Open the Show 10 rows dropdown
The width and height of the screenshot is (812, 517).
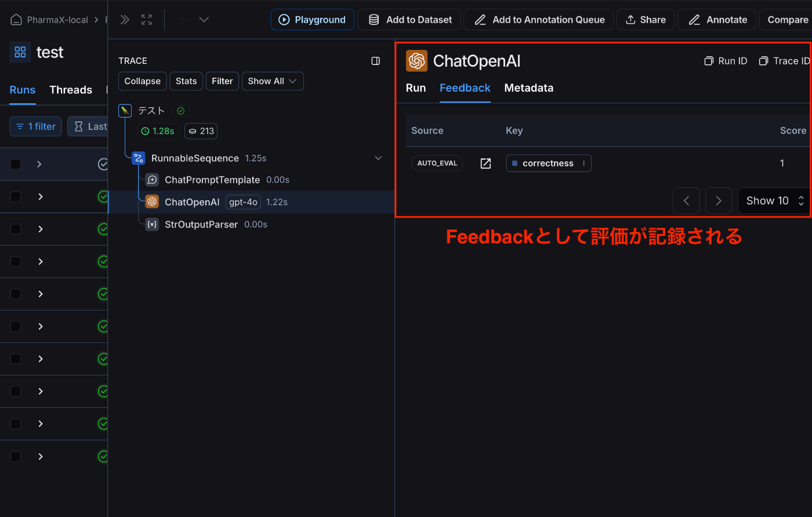(774, 201)
